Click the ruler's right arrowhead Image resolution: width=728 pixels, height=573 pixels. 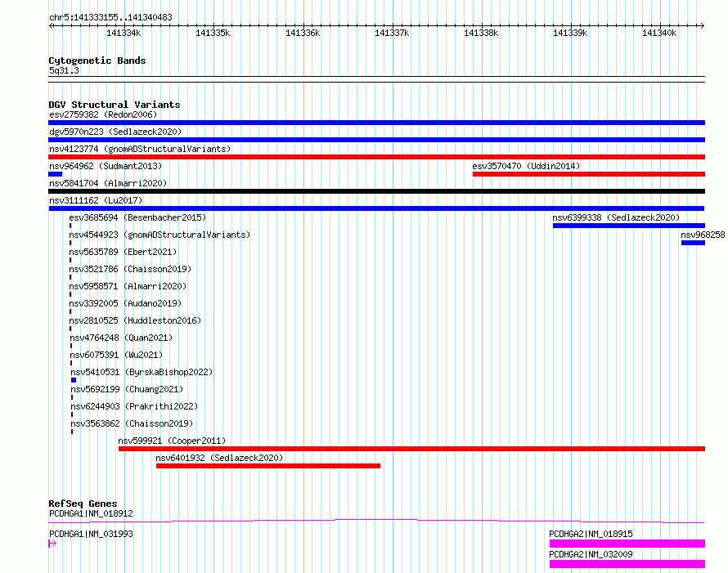[702, 26]
